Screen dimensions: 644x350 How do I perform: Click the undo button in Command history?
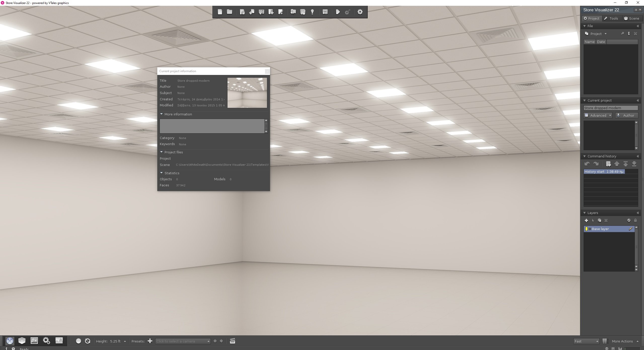(587, 163)
